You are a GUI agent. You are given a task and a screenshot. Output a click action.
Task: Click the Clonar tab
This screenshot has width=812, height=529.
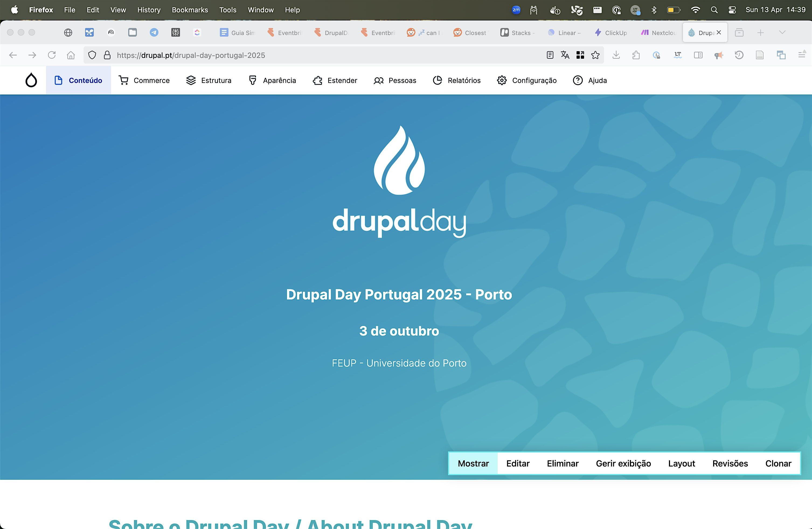[778, 463]
